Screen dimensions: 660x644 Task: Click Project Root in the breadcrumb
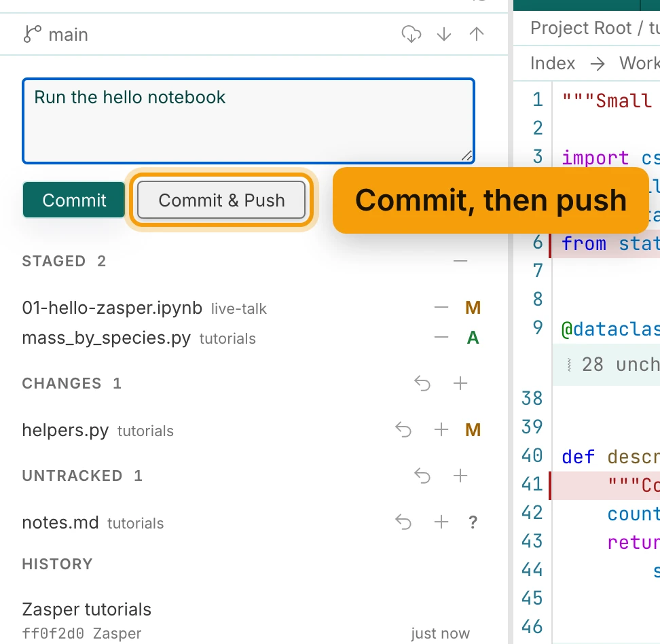click(581, 29)
